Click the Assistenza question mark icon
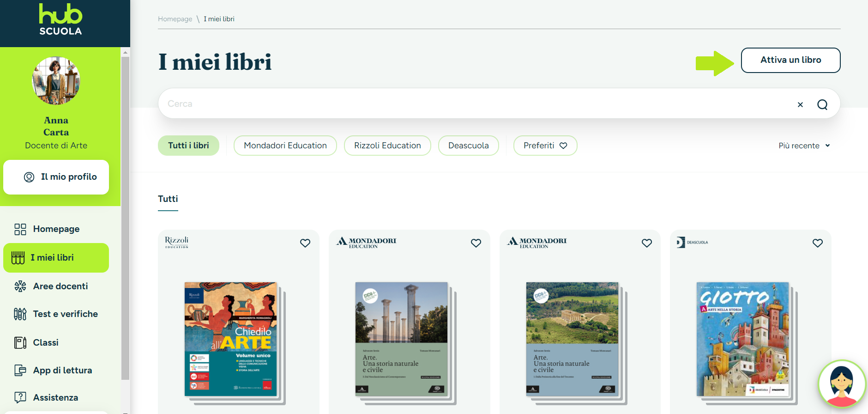Image resolution: width=868 pixels, height=414 pixels. point(20,397)
